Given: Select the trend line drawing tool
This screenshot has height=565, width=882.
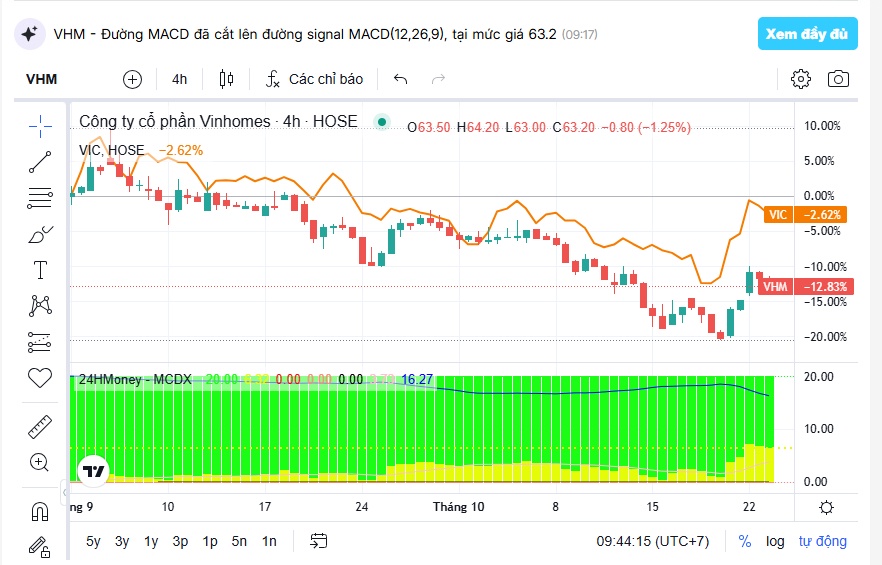Looking at the screenshot, I should (40, 162).
